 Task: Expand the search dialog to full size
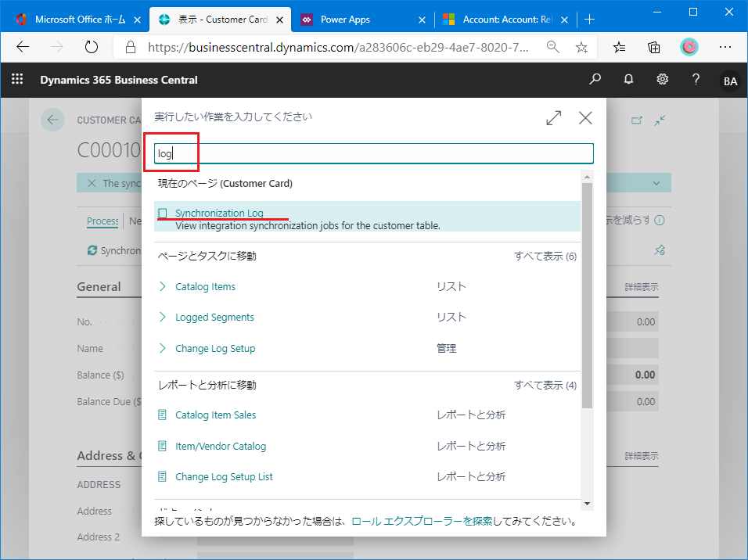[x=554, y=118]
